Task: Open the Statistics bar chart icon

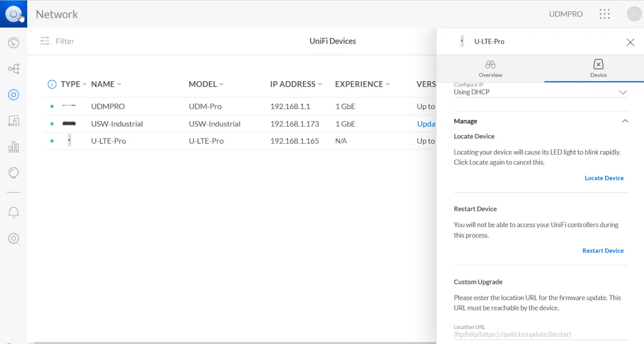Action: [x=13, y=147]
